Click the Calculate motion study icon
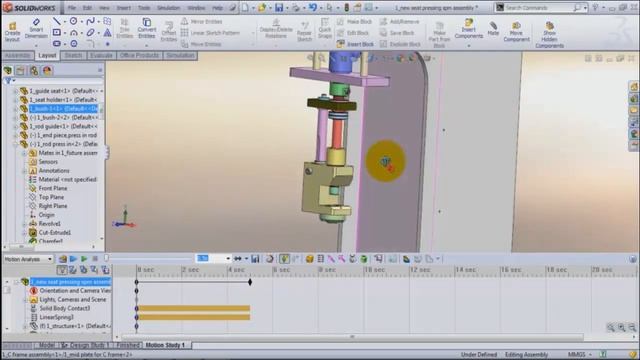Screen dimensions: 640x360 point(63,259)
